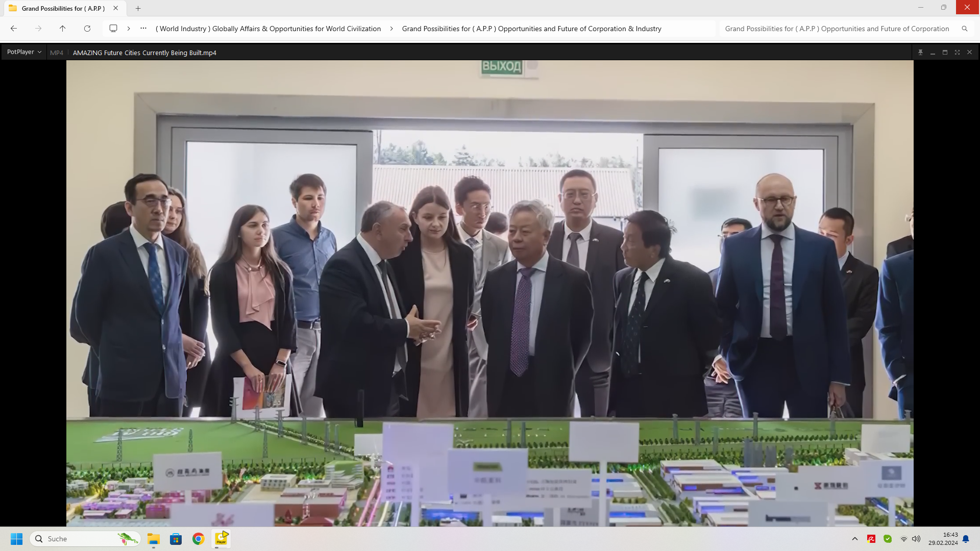Close the PotPlayer window
Screen dimensions: 980x551
tap(969, 53)
